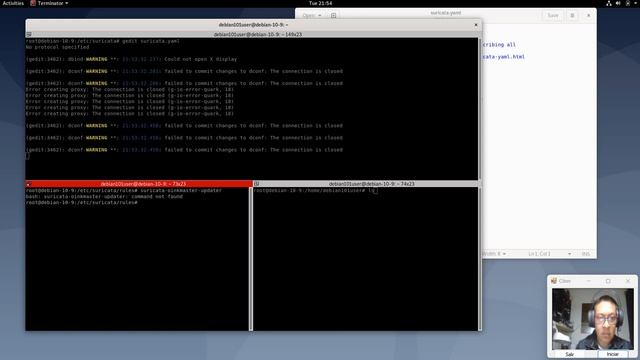Screen dimensions: 640x360
Task: Click the 'cribing all' text in gedit
Action: [x=499, y=44]
